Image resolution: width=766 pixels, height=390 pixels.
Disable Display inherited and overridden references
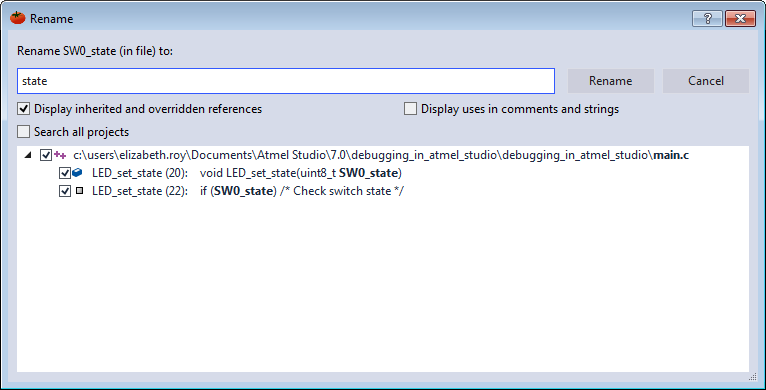pyautogui.click(x=23, y=108)
